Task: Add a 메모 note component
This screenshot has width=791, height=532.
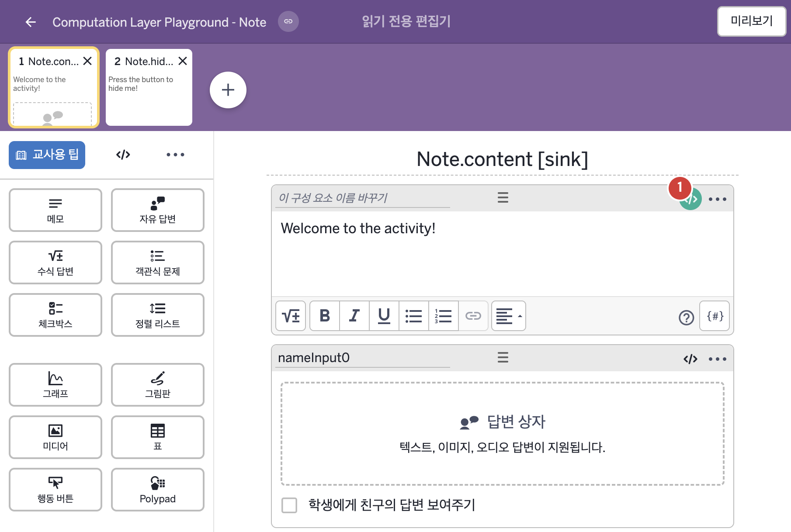Action: tap(56, 210)
